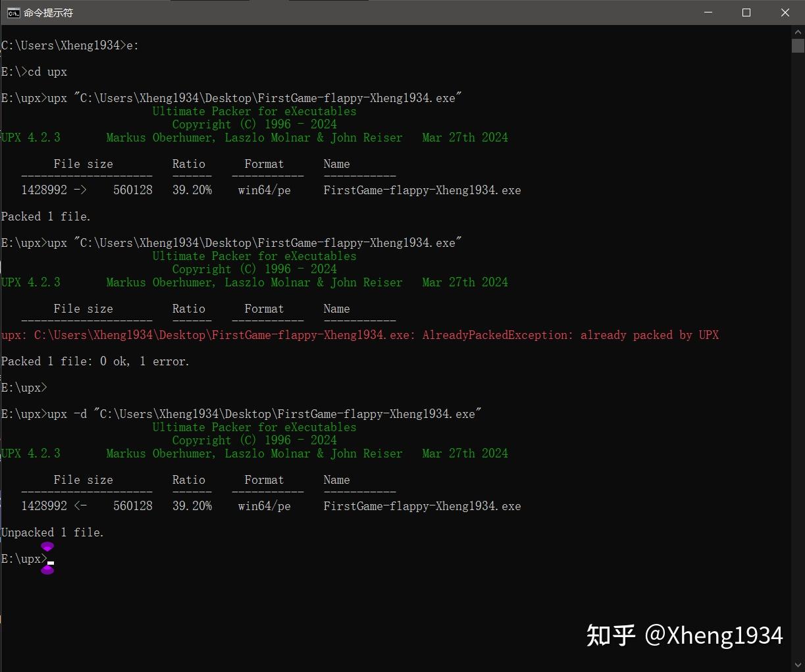The image size is (805, 672).
Task: Select the red AlreadyPackedException error line
Action: coord(359,335)
